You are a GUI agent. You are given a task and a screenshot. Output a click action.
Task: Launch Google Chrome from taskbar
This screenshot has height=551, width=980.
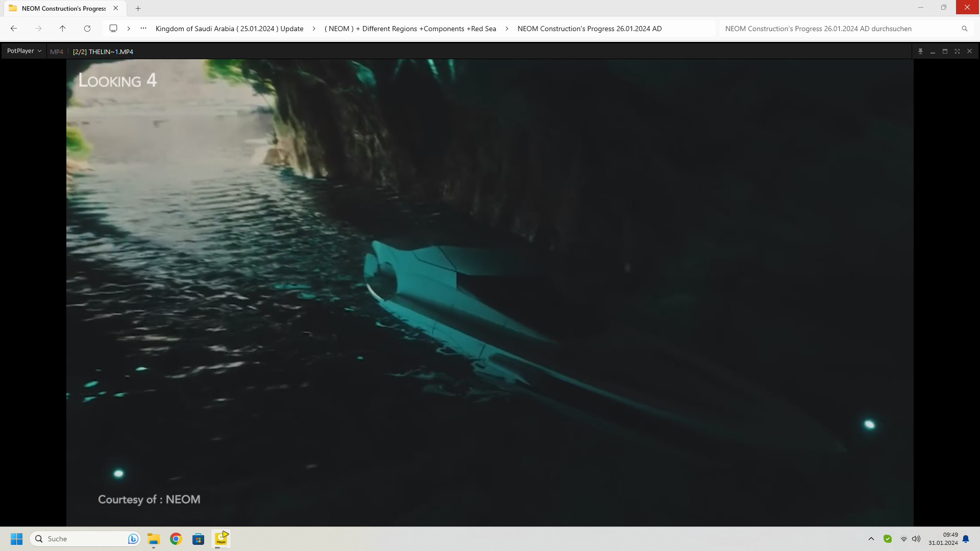point(176,539)
